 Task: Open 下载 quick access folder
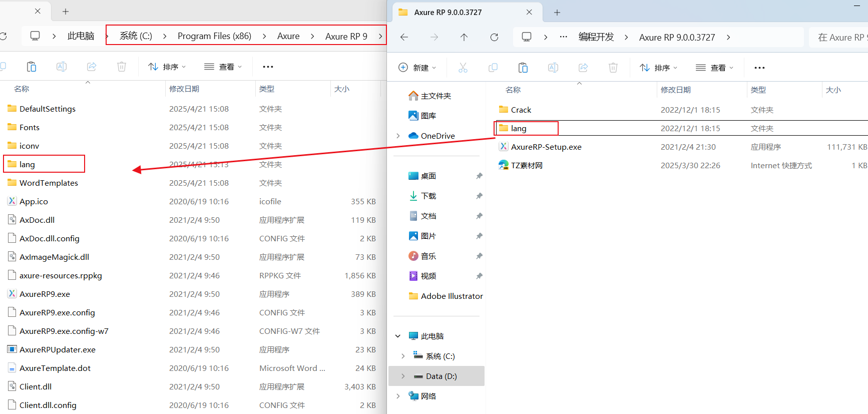[x=422, y=196]
